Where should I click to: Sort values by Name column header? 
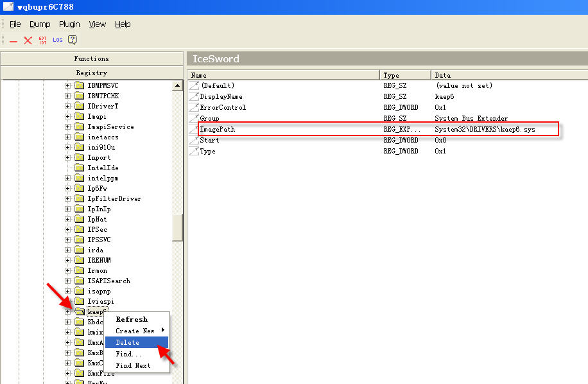tap(284, 75)
